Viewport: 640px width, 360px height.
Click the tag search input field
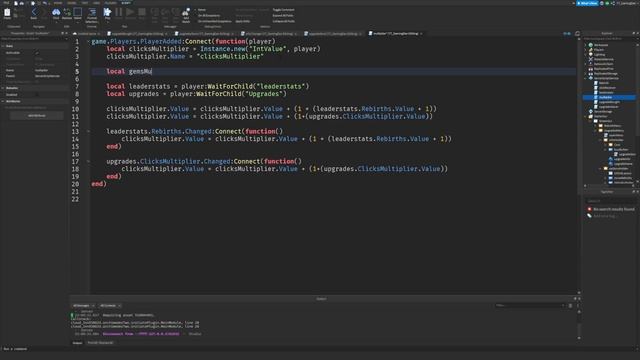(610, 201)
